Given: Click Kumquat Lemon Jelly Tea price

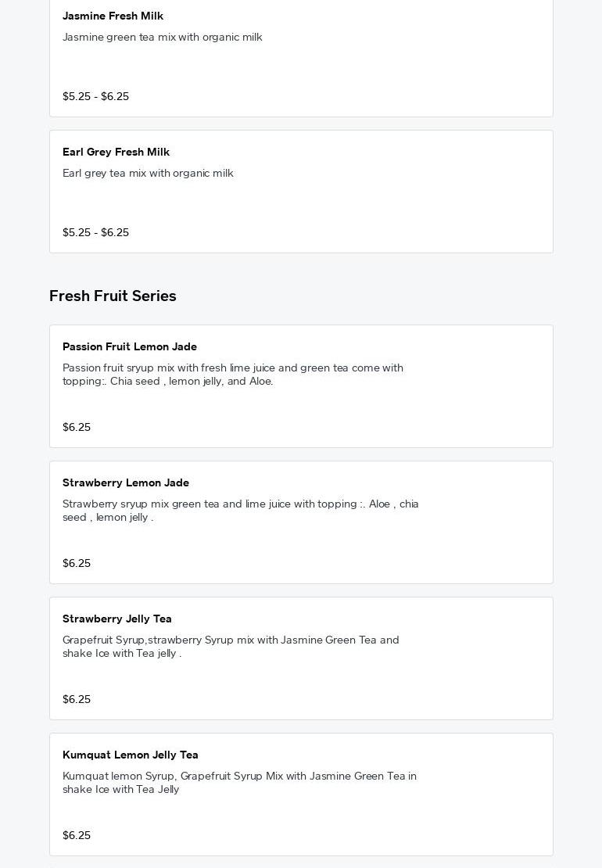Looking at the screenshot, I should click(x=77, y=835).
